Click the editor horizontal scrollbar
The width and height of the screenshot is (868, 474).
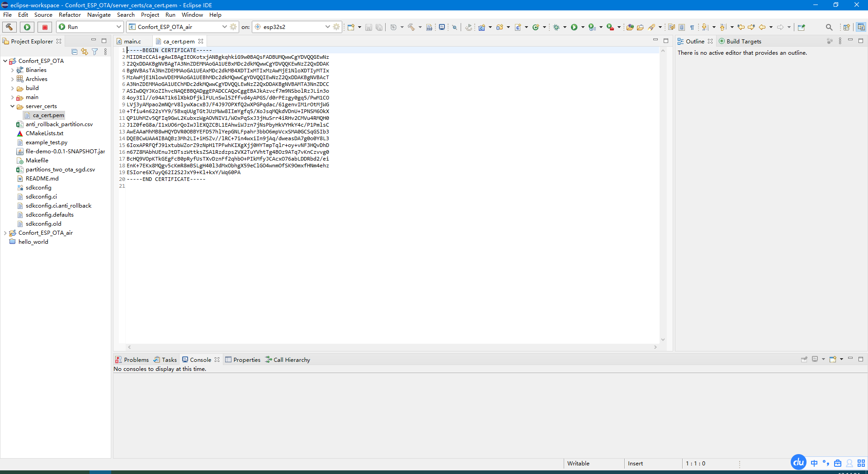pos(392,347)
